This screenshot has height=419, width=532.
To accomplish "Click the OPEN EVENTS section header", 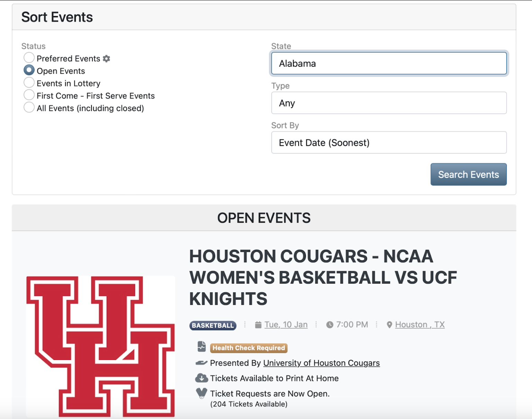I will tap(264, 218).
